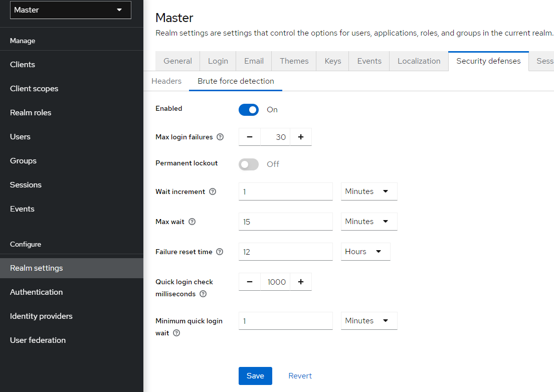Screen dimensions: 554x392
Task: Turn on Permanent lockout switch
Action: (x=249, y=164)
